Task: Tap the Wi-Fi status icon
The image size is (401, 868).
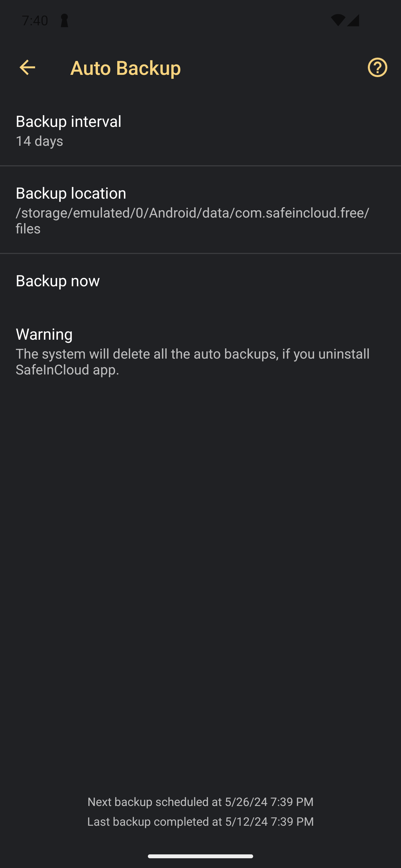Action: click(x=338, y=21)
